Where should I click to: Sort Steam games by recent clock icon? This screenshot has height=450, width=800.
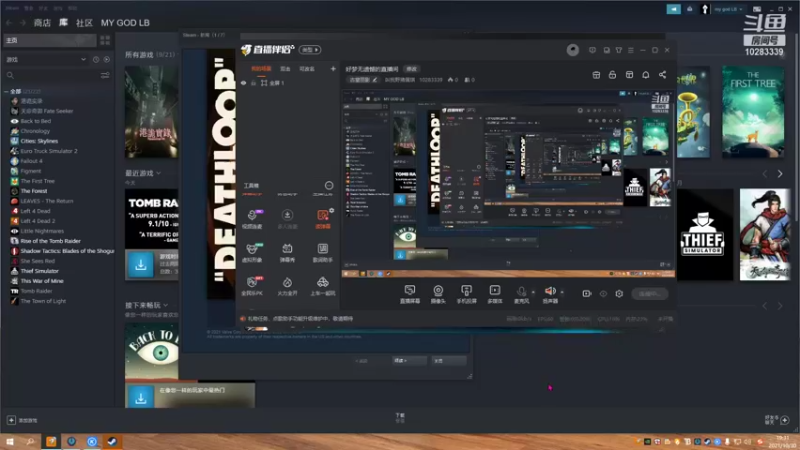click(x=96, y=60)
